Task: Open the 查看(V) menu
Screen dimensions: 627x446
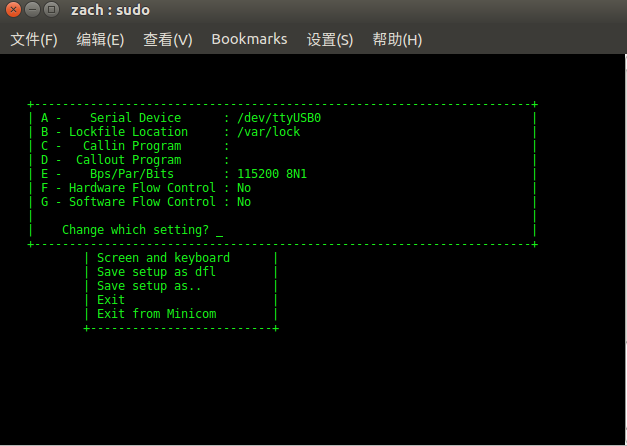Action: coord(167,40)
